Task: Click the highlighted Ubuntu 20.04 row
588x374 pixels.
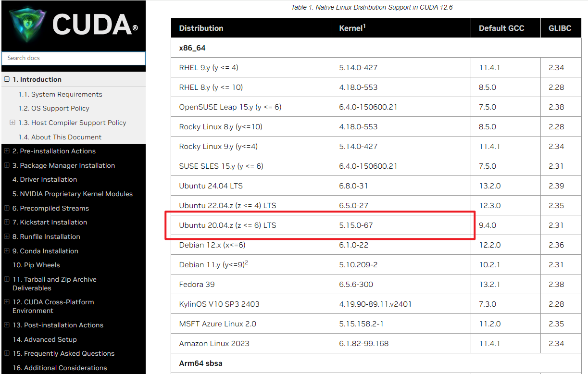Action: (x=320, y=224)
